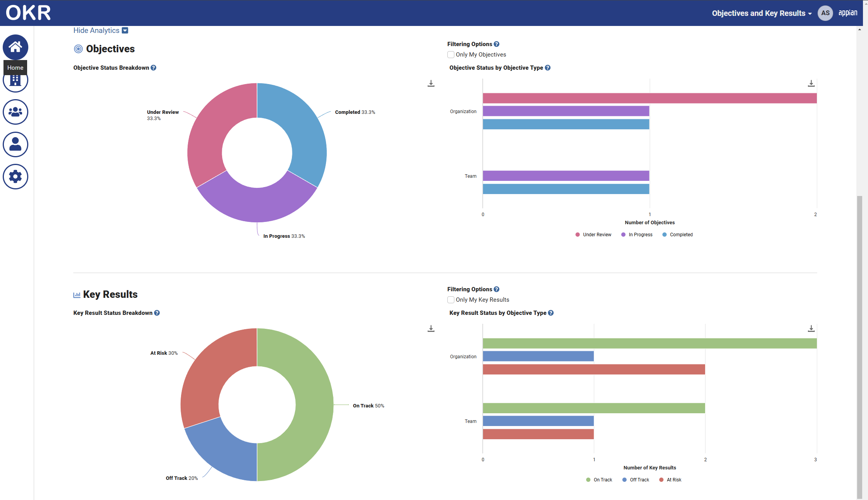Click help icon next to Key Result Status by Objective Type
The width and height of the screenshot is (868, 500).
click(551, 313)
